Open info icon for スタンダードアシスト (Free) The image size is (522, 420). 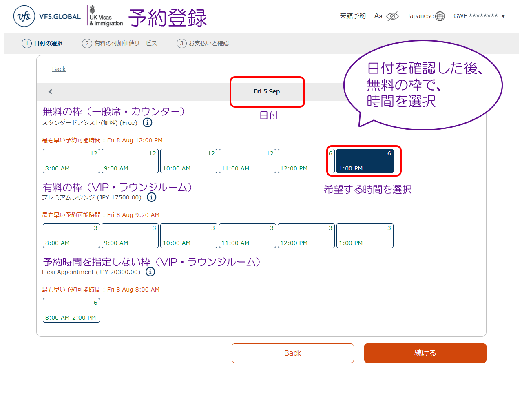point(148,123)
